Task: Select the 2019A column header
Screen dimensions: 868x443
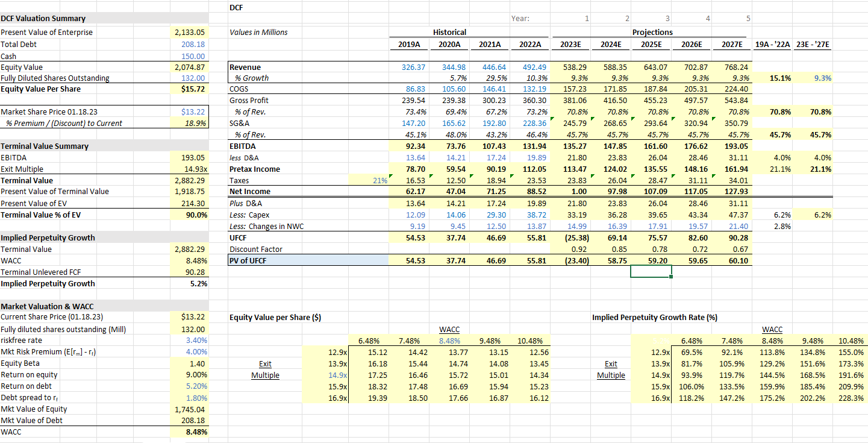Action: [x=410, y=44]
